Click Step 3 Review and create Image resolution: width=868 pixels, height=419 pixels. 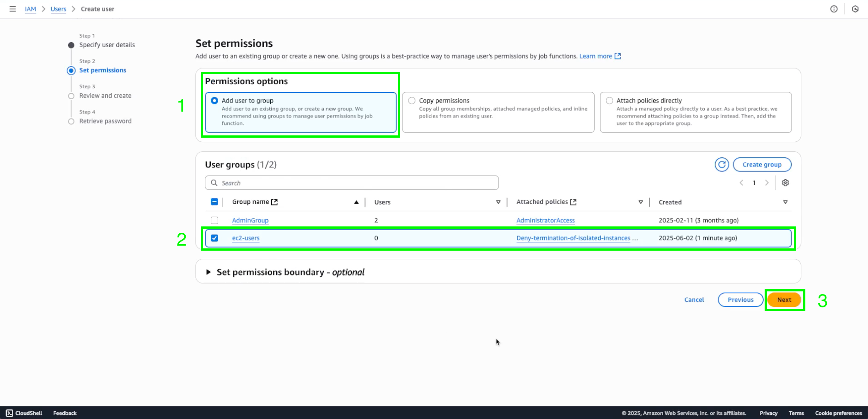tap(105, 96)
